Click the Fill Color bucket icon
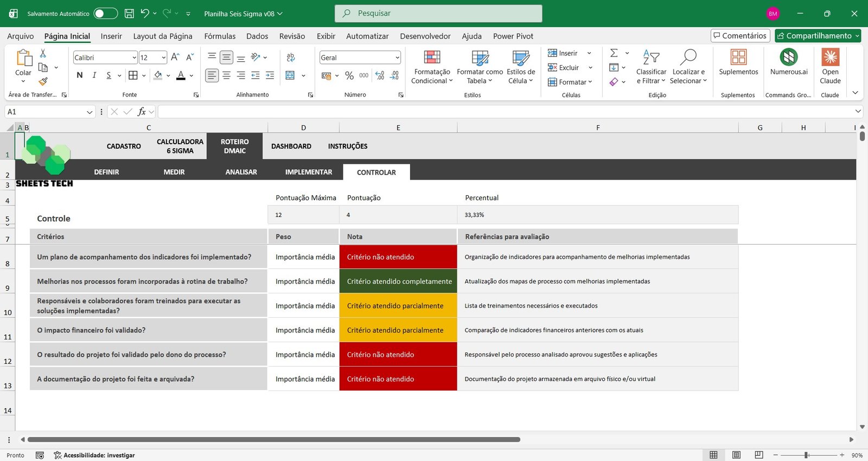The width and height of the screenshot is (868, 461). click(x=158, y=75)
